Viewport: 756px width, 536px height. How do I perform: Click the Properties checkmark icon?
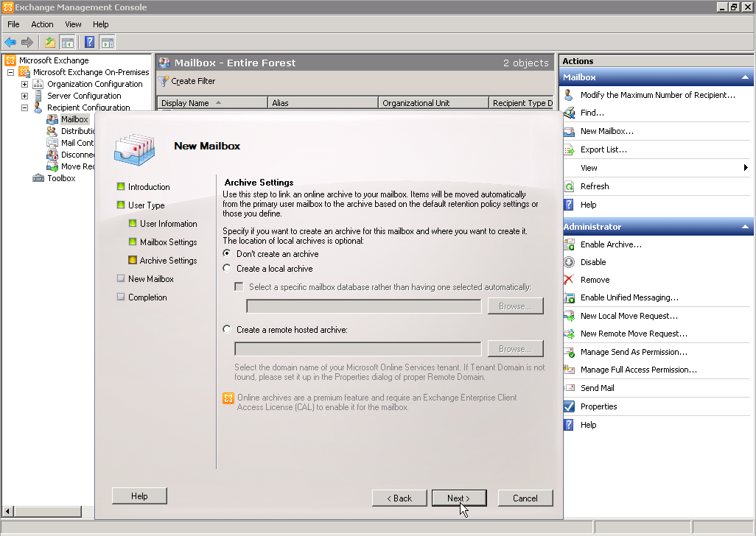(569, 406)
